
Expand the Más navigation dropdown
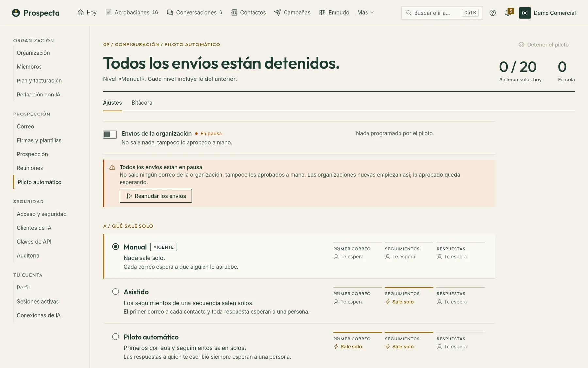366,13
